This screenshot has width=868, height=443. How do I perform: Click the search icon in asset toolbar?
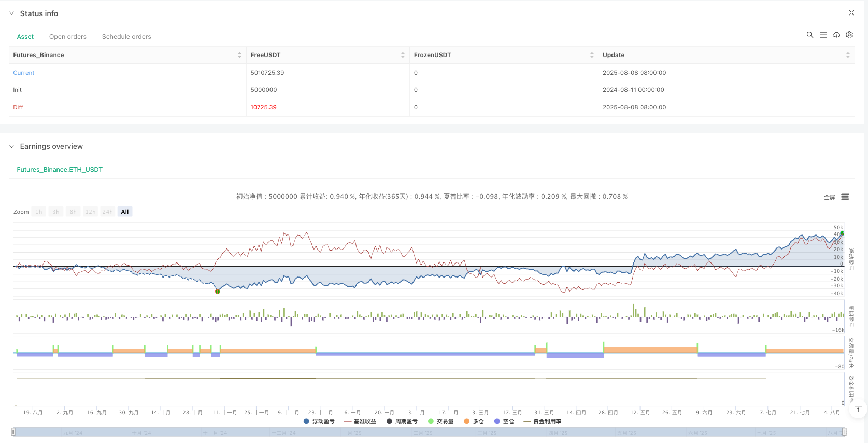[x=809, y=35]
